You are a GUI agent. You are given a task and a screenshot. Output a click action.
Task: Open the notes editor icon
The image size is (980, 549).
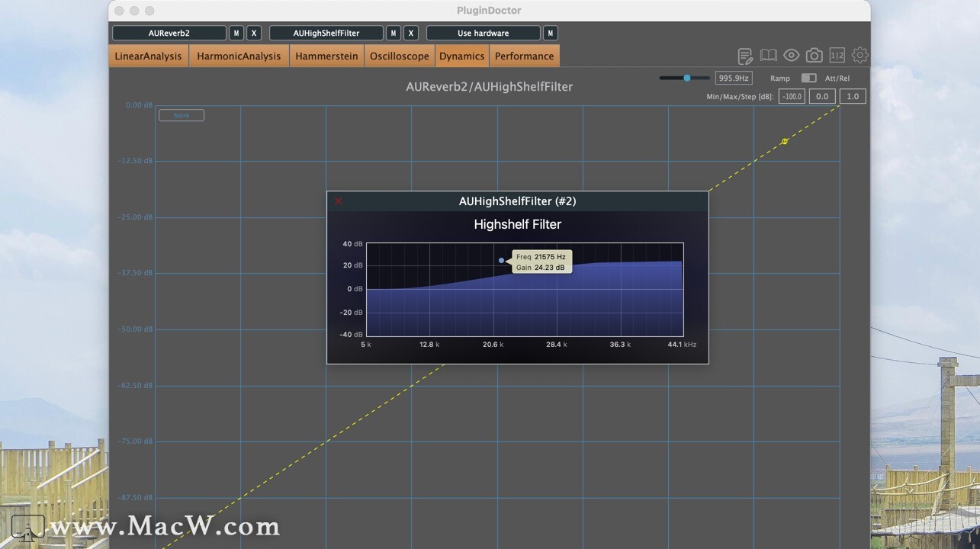744,55
